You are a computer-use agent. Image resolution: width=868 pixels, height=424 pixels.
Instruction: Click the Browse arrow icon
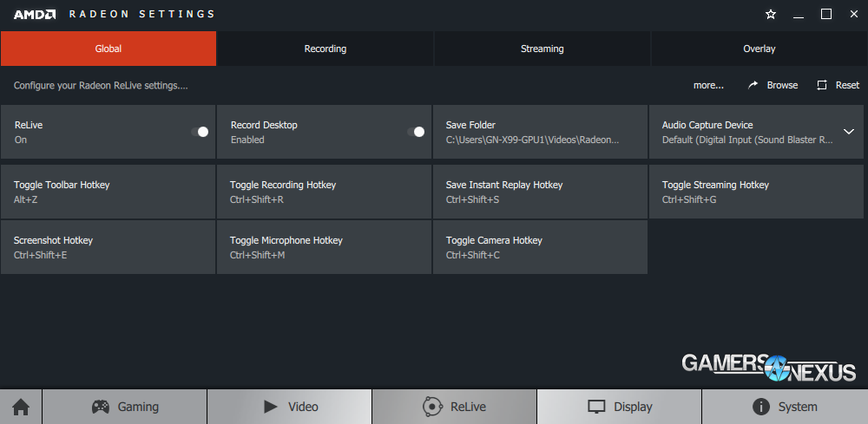click(753, 85)
